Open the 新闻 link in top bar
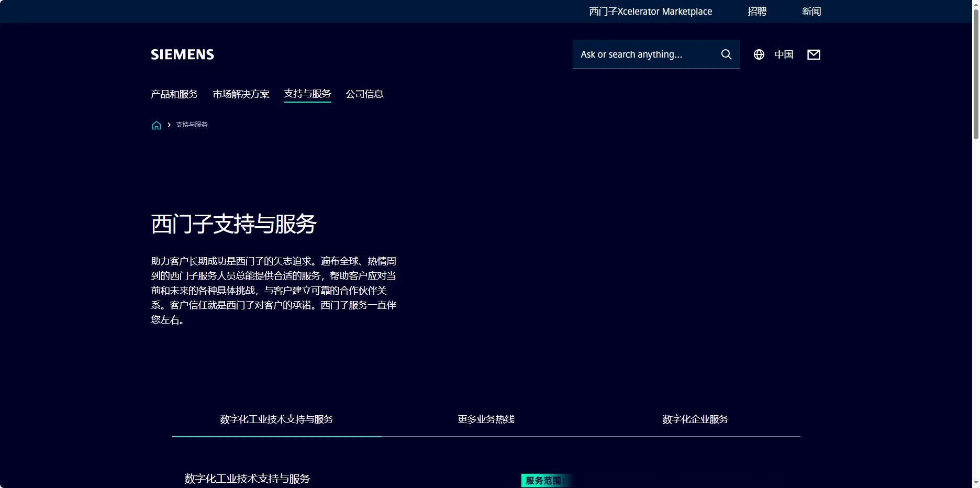980x488 pixels. point(811,11)
